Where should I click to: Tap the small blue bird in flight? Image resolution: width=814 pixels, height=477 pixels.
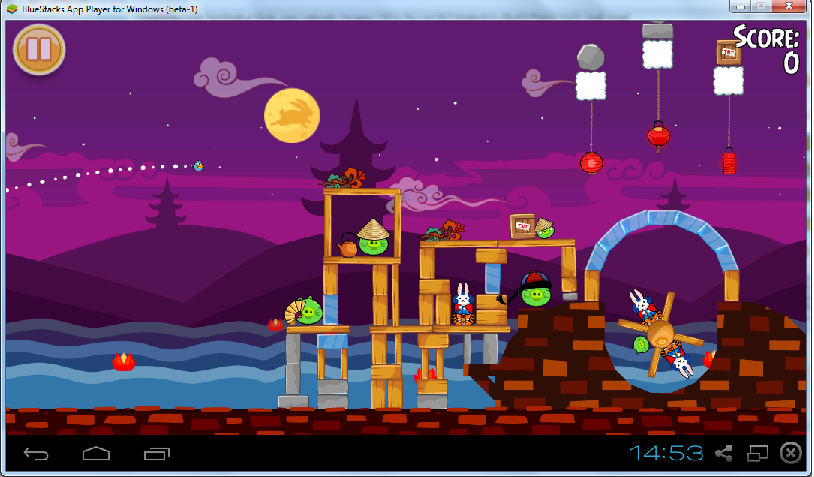(x=198, y=166)
